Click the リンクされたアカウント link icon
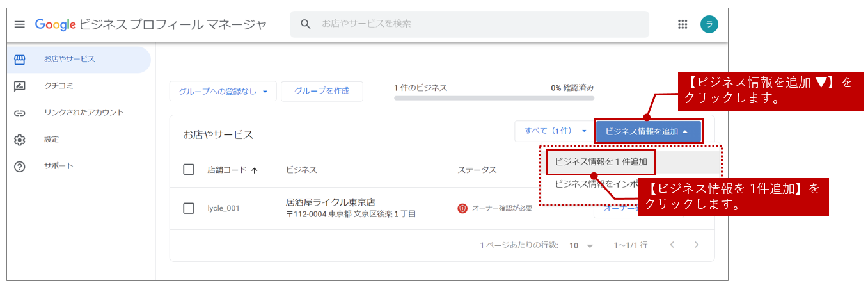Image resolution: width=868 pixels, height=285 pixels. pyautogui.click(x=20, y=113)
